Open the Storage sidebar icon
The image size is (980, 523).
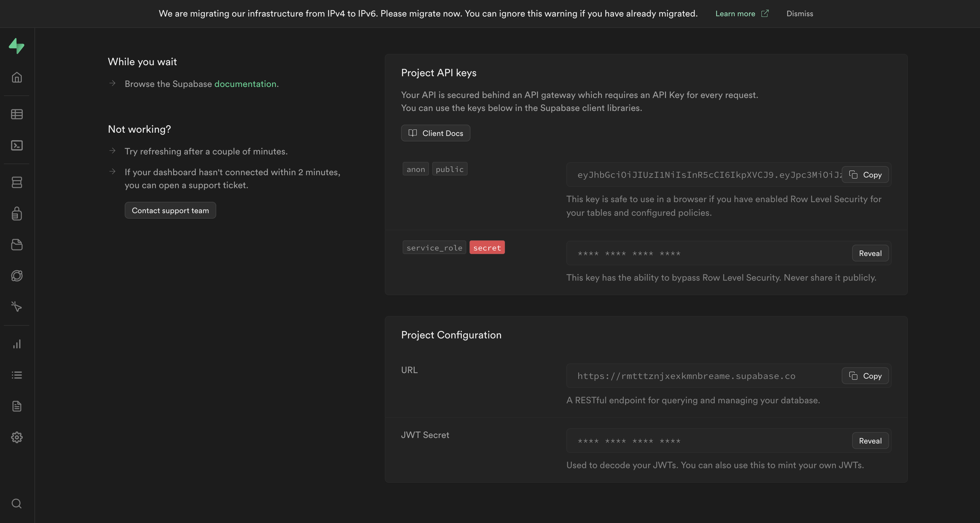coord(17,245)
